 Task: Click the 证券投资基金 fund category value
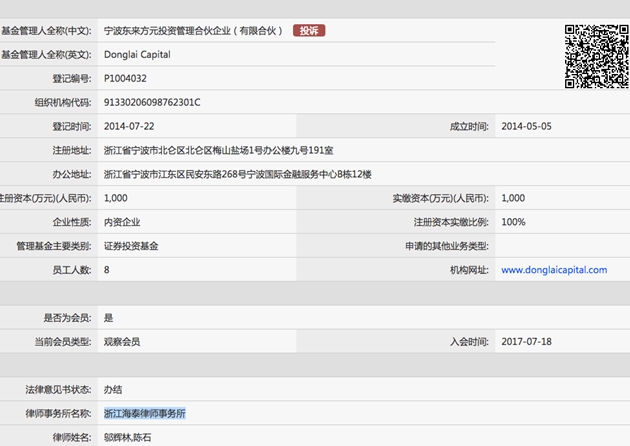(131, 246)
